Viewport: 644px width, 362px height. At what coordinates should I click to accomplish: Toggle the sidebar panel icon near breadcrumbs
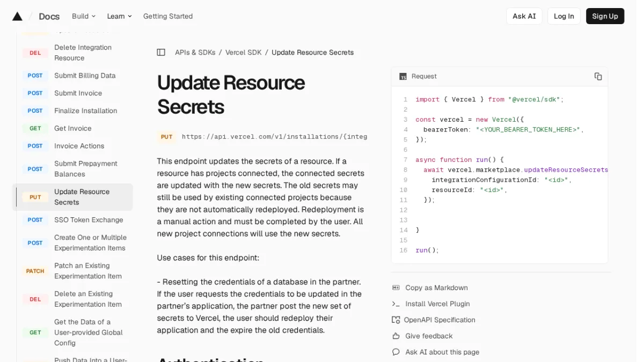click(x=161, y=53)
